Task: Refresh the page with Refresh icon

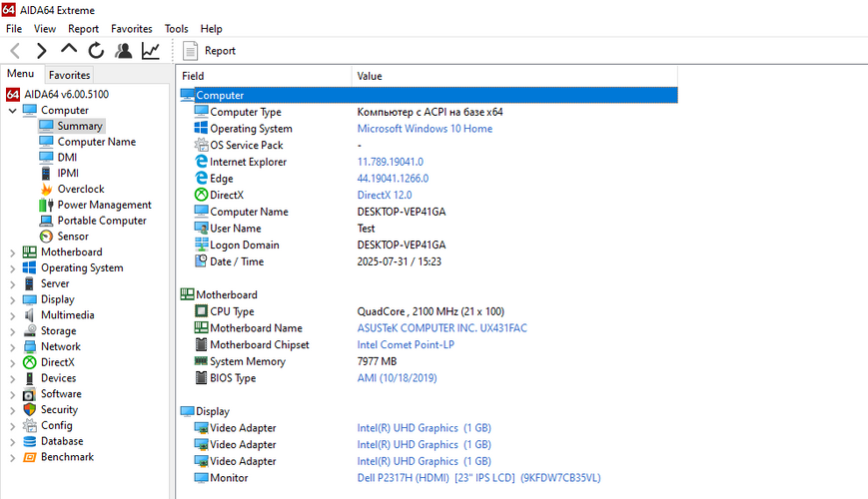Action: (96, 51)
